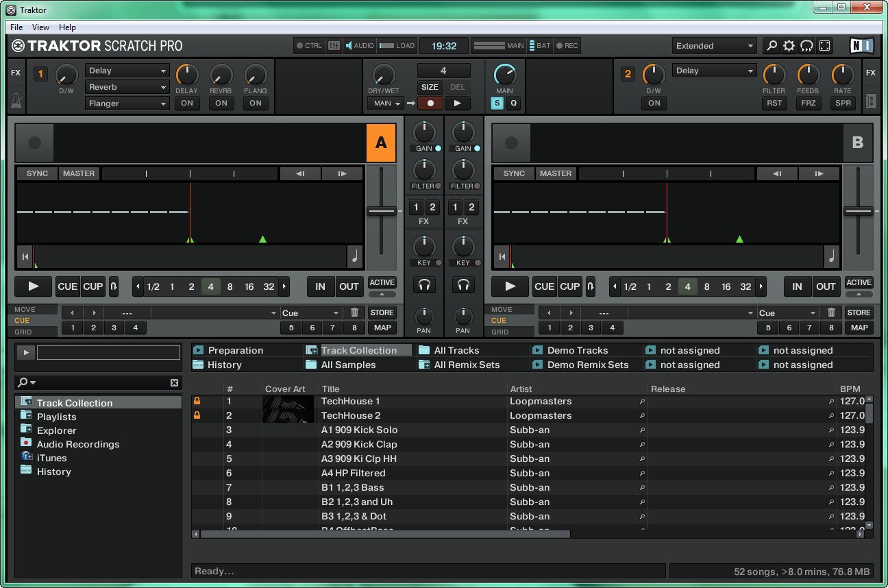
Task: Turn the FX unit 1 DELAY effect ON
Action: [186, 103]
